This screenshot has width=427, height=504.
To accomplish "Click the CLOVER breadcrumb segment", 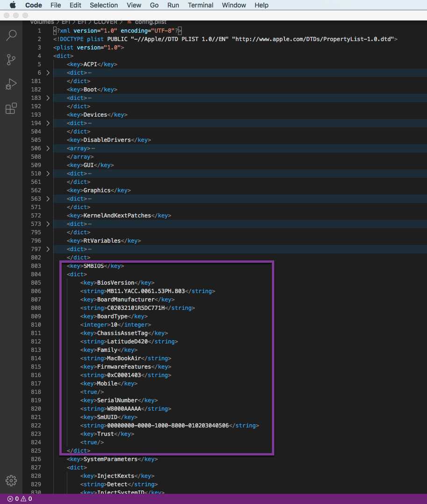I will pos(106,22).
